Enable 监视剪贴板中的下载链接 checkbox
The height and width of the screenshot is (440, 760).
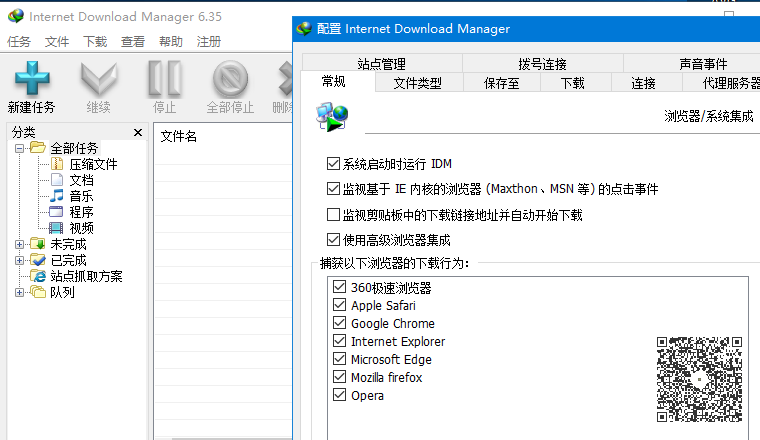[x=333, y=214]
